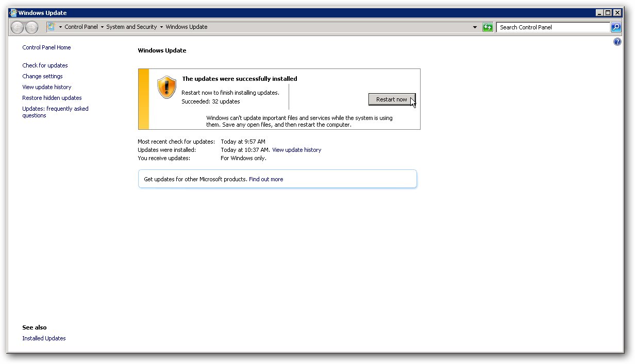Click 'Updates were installed:' label
The image size is (635, 364).
point(166,150)
